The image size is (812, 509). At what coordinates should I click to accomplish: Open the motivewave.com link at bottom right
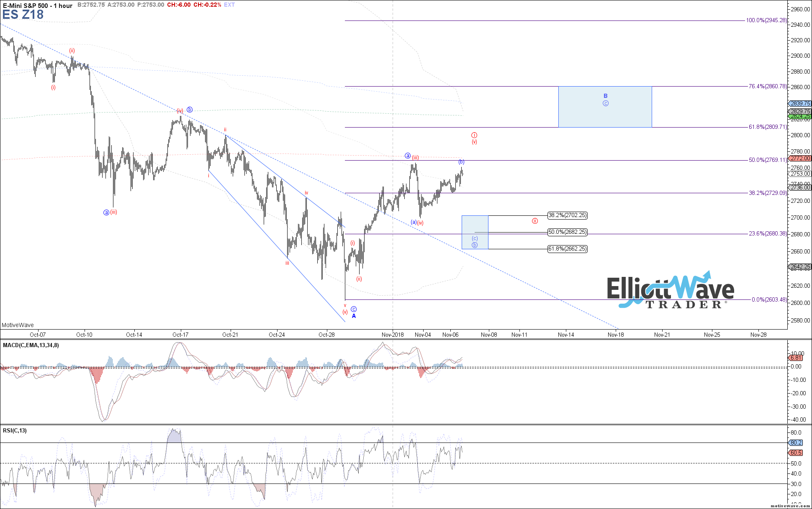790,506
